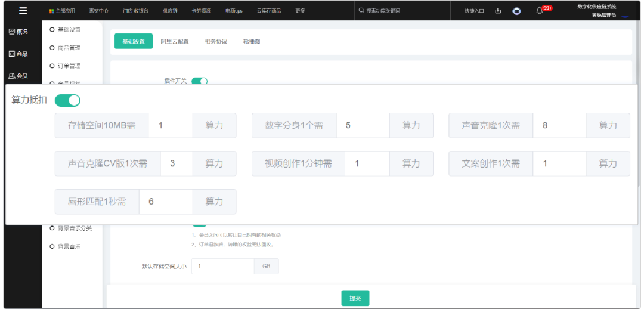Viewport: 644px width, 309px height.
Task: Toggle the 算力抵扣 switch
Action: pyautogui.click(x=67, y=100)
